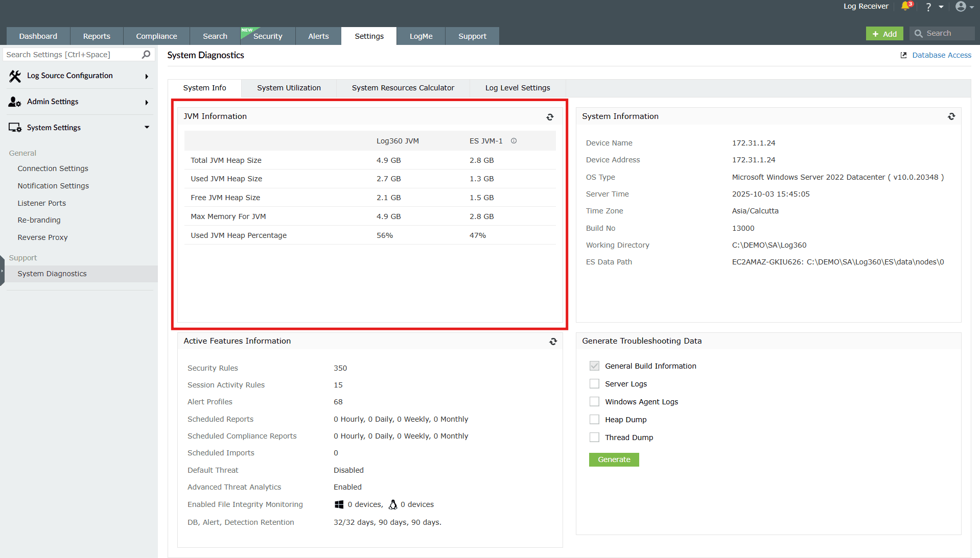Image resolution: width=980 pixels, height=558 pixels.
Task: Click the Linux penguin icon for FIM devices
Action: [x=392, y=504]
